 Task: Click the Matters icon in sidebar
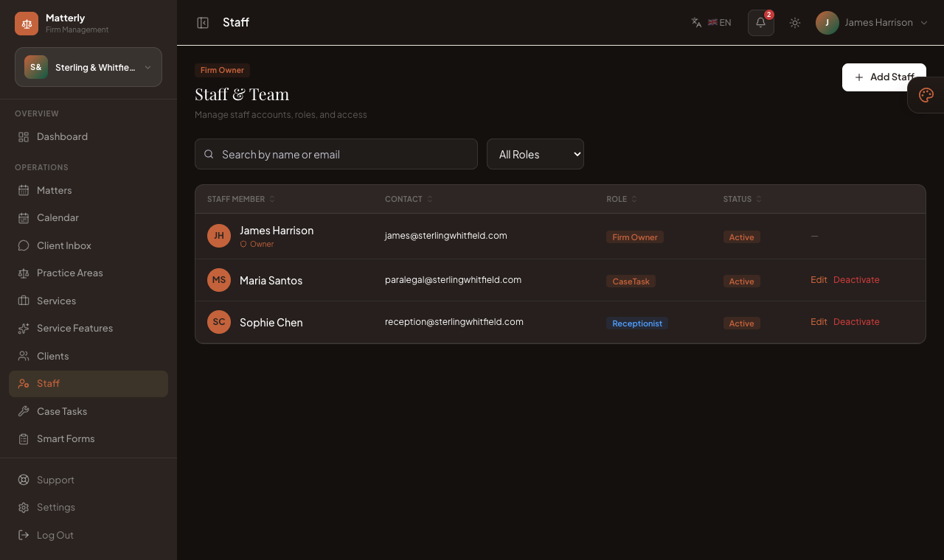click(x=24, y=191)
